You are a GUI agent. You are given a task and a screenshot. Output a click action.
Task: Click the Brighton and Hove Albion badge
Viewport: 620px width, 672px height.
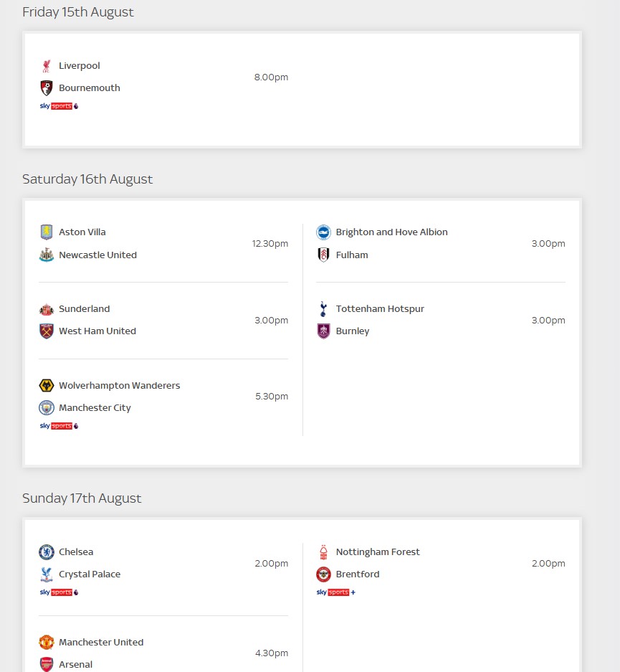(323, 232)
